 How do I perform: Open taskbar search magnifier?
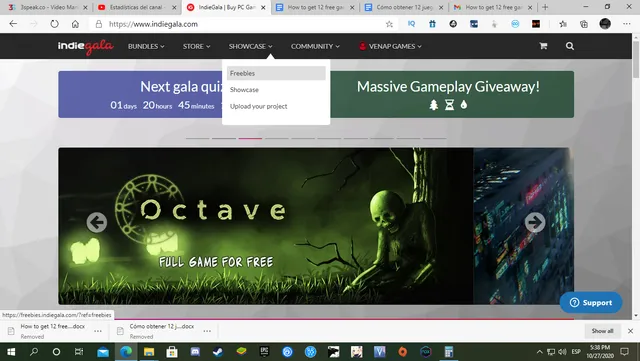[x=34, y=352]
